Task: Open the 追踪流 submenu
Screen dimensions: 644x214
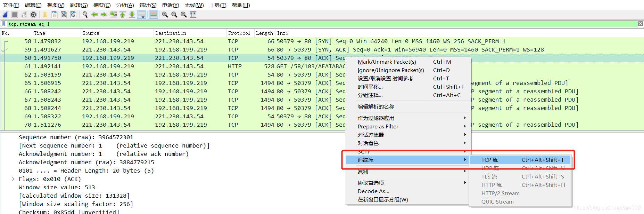Action: pos(407,160)
